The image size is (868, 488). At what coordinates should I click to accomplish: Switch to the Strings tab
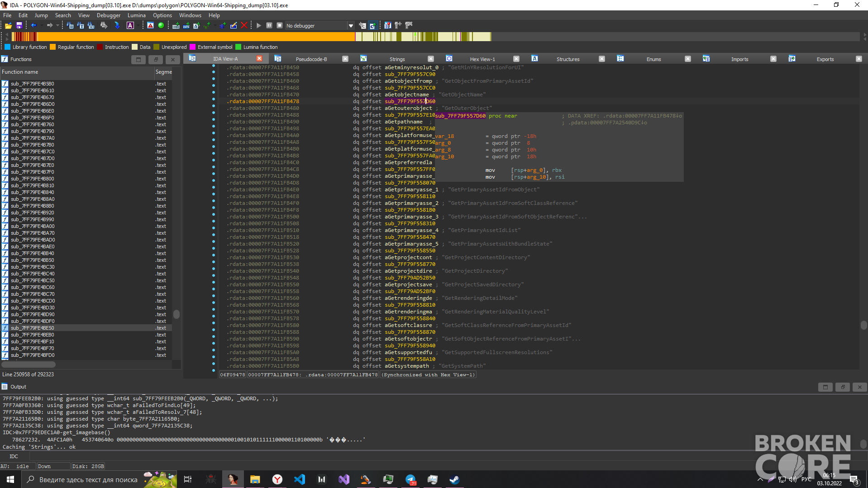397,59
